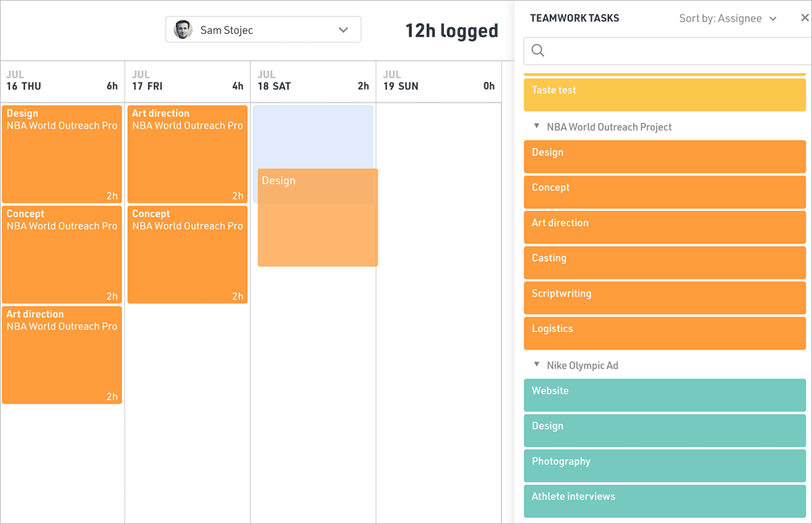Select the Logistics task in the panel
Screen dimensions: 812x524
[x=664, y=333]
